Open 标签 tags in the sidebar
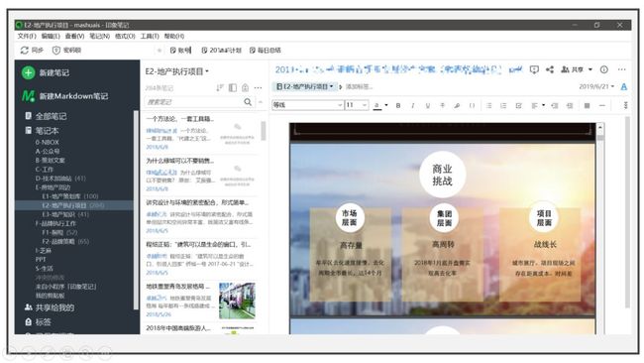Image resolution: width=644 pixels, height=363 pixels. (x=39, y=322)
